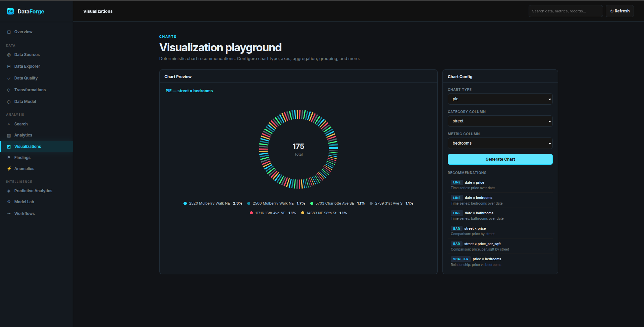Click the Search magnifier icon in sidebar
This screenshot has width=644, height=327.
pyautogui.click(x=9, y=124)
